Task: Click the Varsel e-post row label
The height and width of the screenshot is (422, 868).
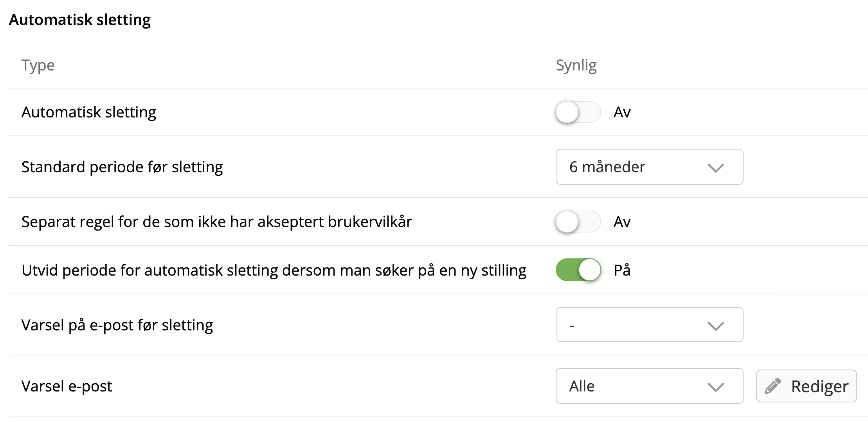Action: [67, 386]
